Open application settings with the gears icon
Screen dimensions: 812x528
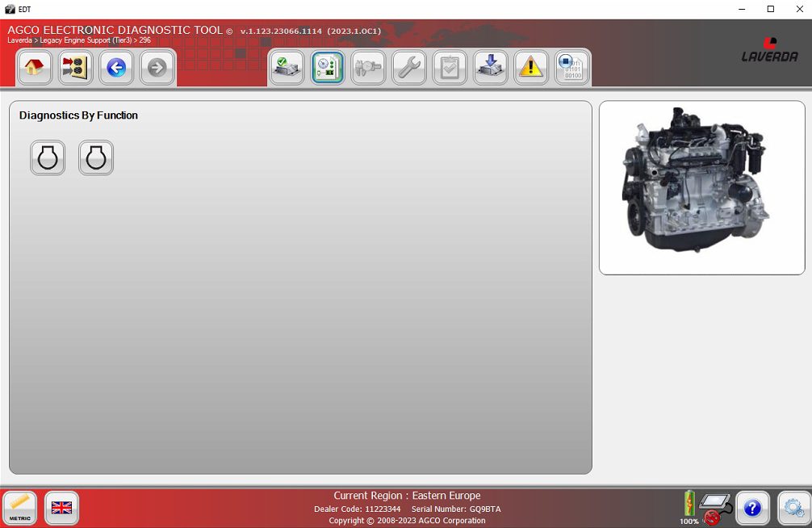(x=791, y=508)
